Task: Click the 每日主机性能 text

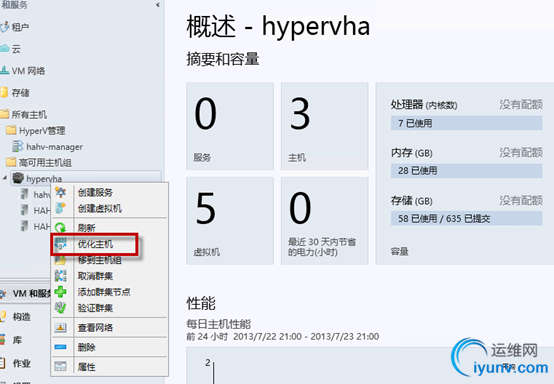Action: pyautogui.click(x=219, y=324)
